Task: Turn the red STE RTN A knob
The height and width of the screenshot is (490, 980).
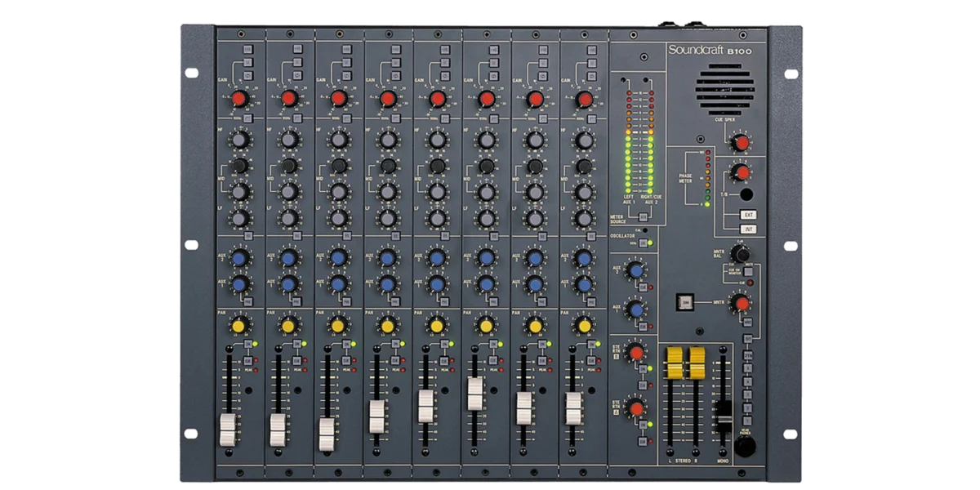Action: [x=635, y=407]
